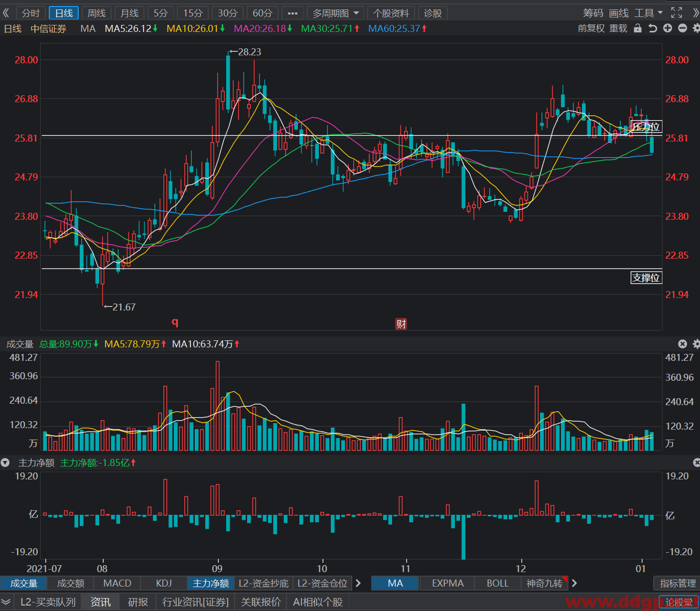Open more periods ellipsis menu
This screenshot has width=700, height=611.
[292, 13]
